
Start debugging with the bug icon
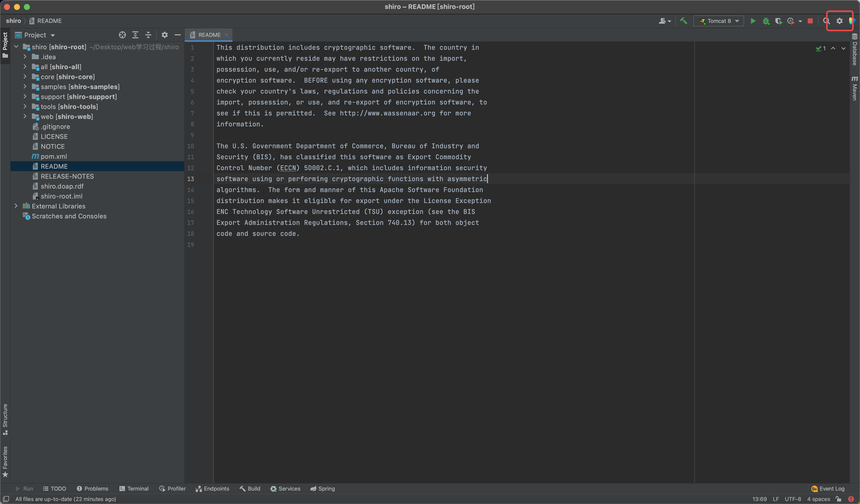tap(766, 21)
